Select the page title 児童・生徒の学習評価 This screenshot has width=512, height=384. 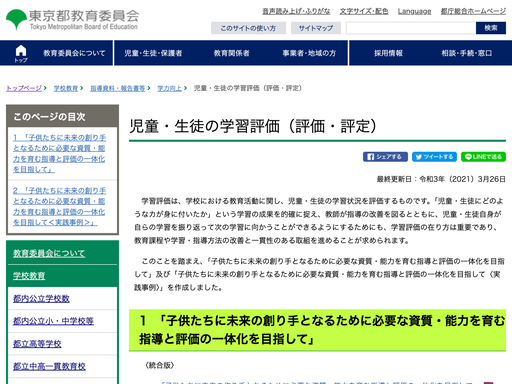253,126
